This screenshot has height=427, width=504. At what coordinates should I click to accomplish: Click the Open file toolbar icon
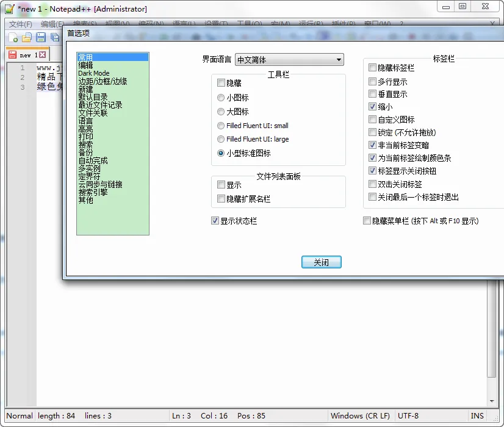pos(27,38)
